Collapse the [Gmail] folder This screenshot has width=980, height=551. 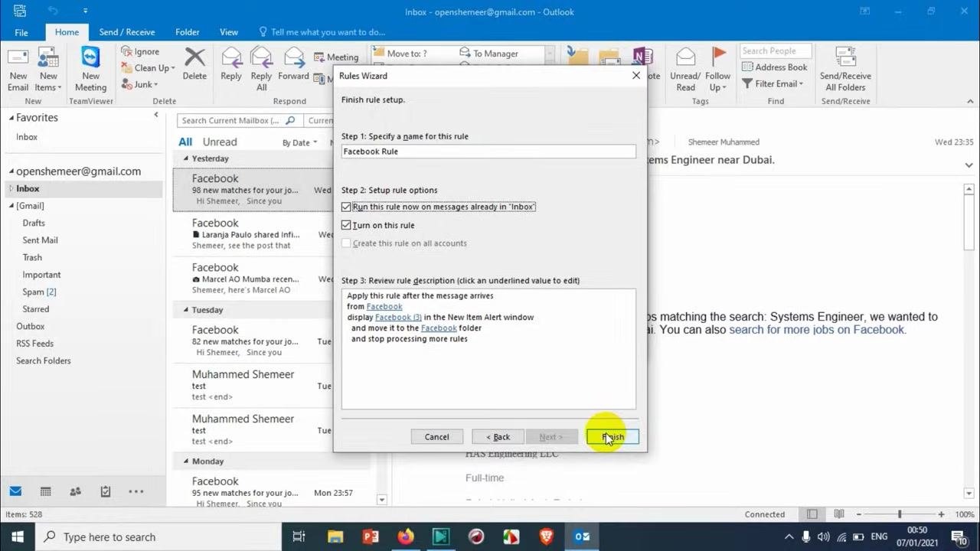coord(11,206)
